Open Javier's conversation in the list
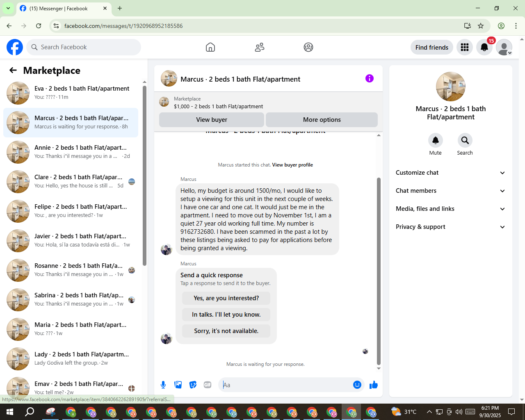 click(71, 241)
